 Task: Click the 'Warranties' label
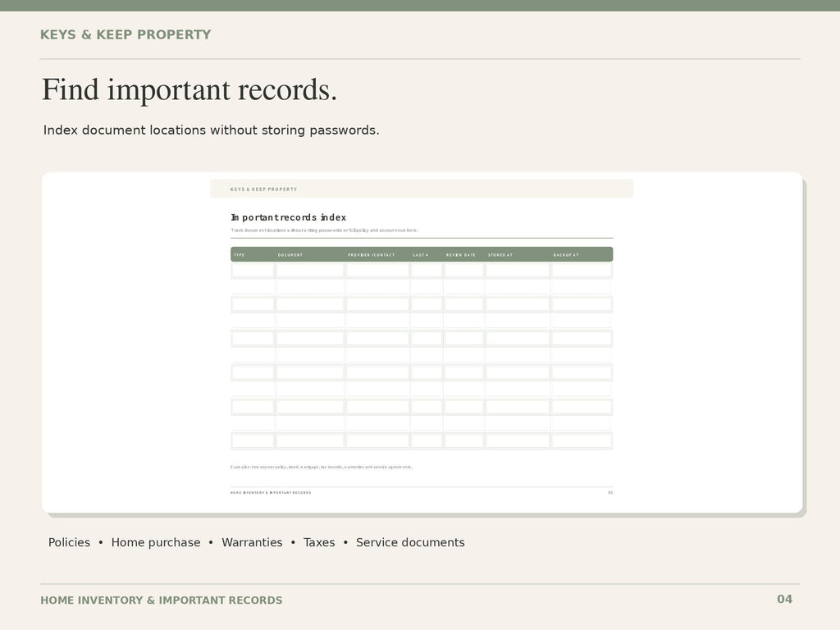click(252, 542)
